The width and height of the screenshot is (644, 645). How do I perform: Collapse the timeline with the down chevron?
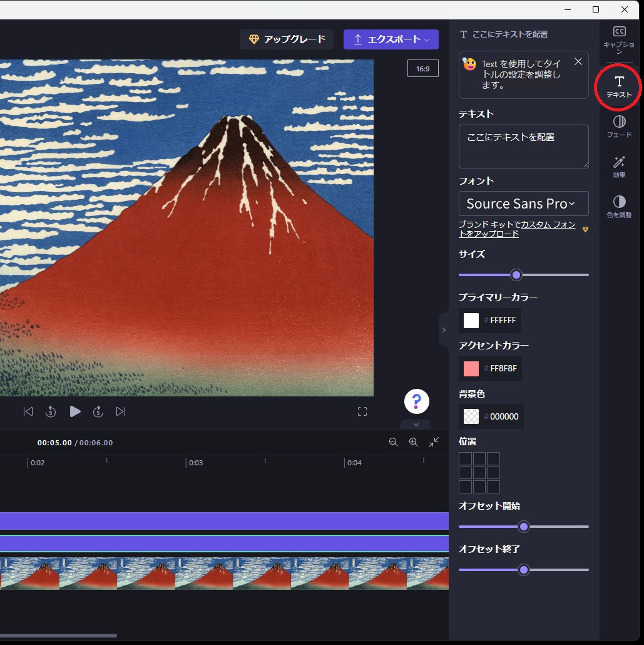pos(416,425)
